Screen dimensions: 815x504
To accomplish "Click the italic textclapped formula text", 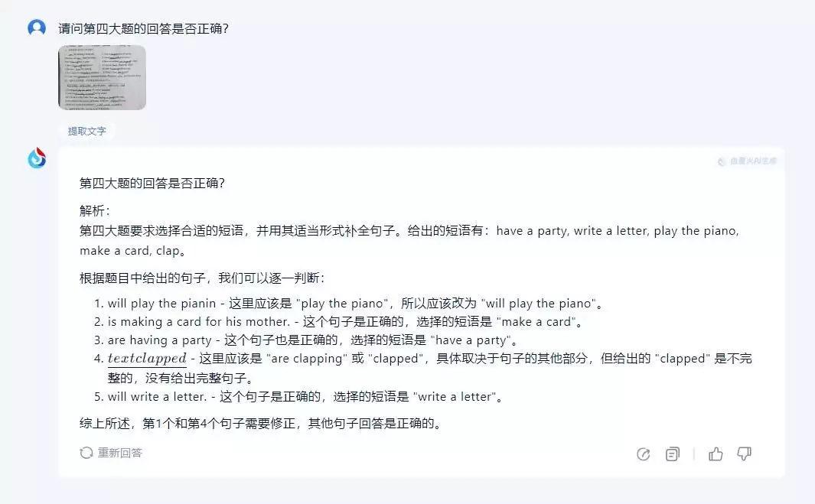I will point(147,359).
